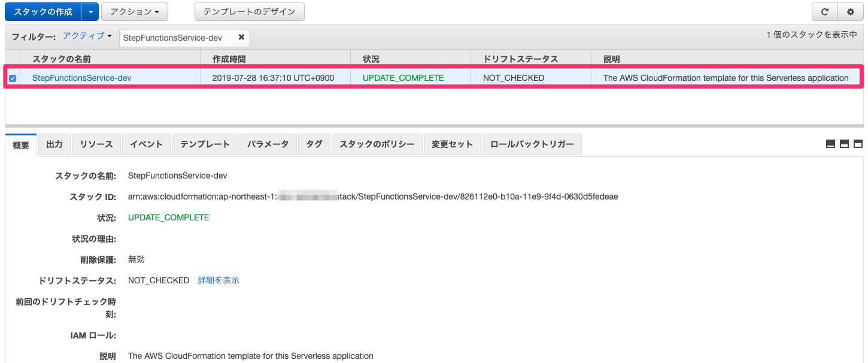Open the settings gear icon

pos(850,12)
